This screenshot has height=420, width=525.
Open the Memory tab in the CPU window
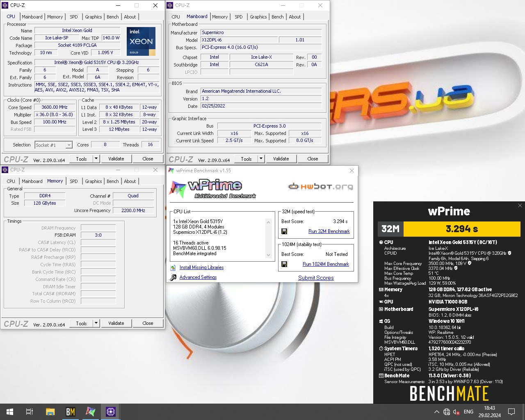click(55, 17)
